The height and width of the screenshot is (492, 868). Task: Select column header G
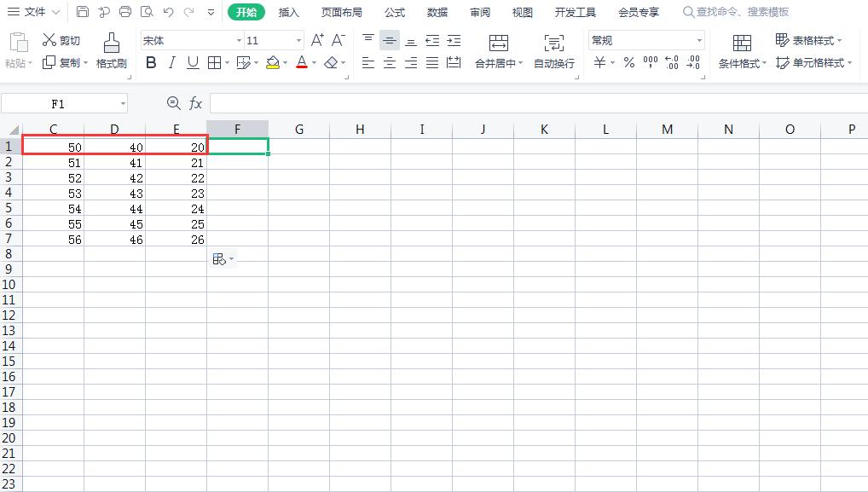point(299,130)
